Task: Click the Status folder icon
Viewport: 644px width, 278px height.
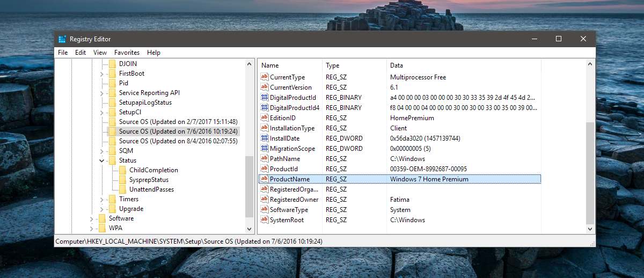Action: tap(112, 160)
